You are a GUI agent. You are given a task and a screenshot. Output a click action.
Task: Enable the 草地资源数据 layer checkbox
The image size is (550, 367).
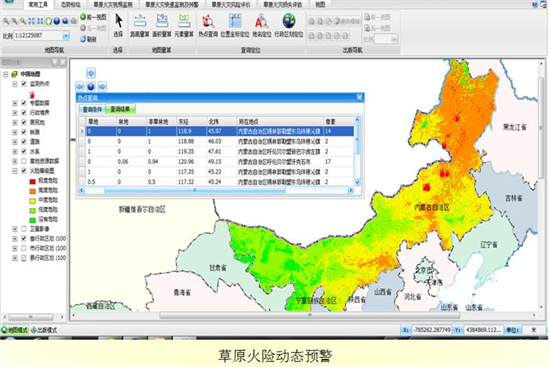coord(24,161)
